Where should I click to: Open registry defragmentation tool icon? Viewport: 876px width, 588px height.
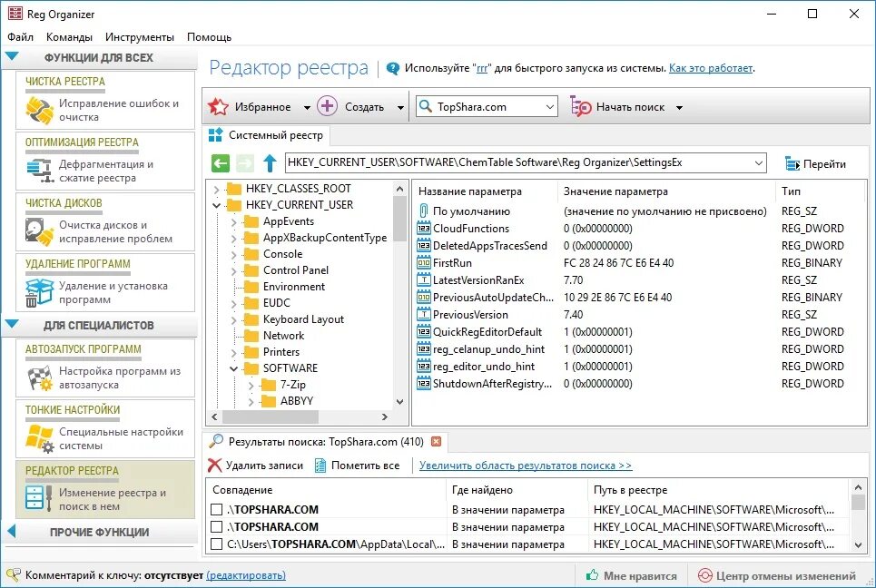39,171
